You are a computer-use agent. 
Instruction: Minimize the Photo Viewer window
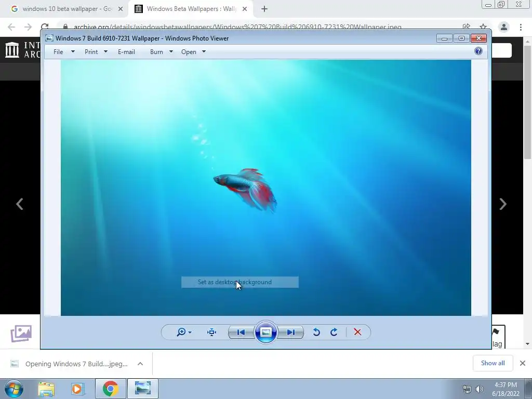click(445, 38)
